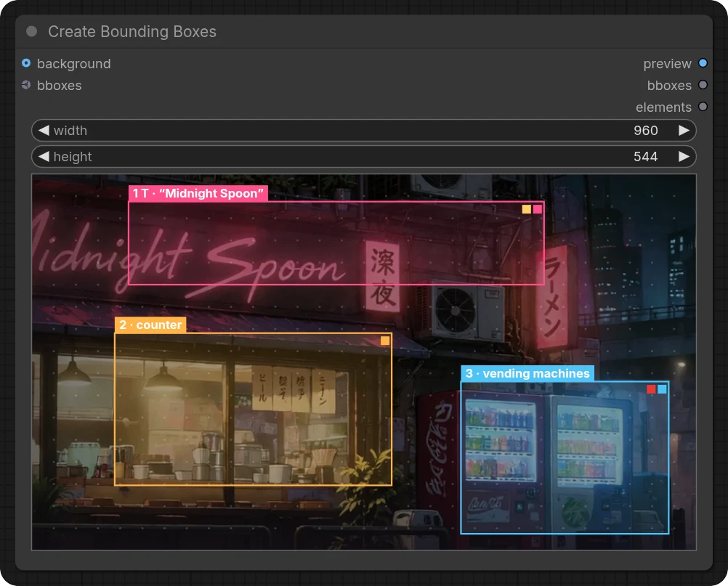Click the elements output socket

(x=703, y=107)
